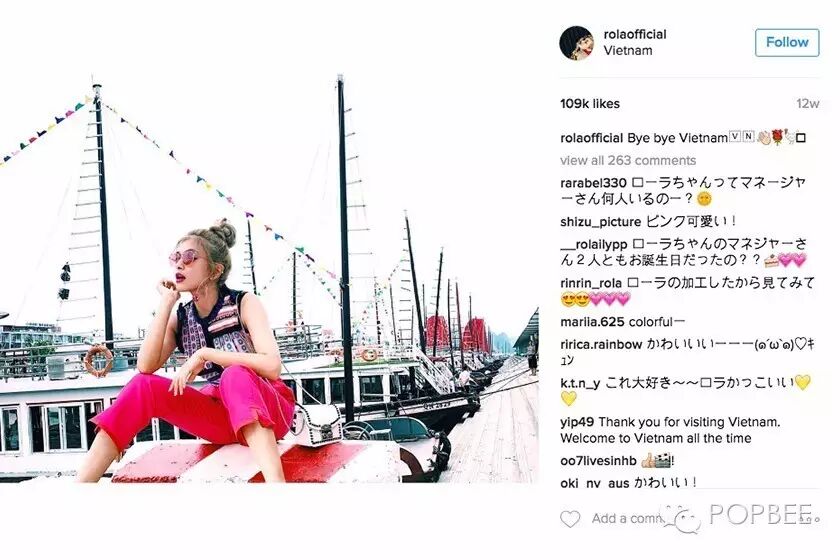This screenshot has width=840, height=560.
Task: Click rolaofficial name in caption
Action: click(x=591, y=138)
